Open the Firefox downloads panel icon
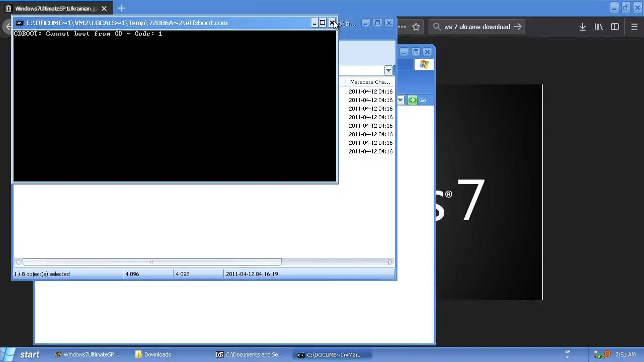 (x=582, y=27)
